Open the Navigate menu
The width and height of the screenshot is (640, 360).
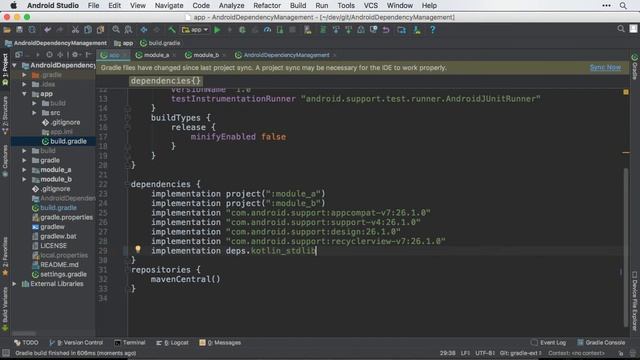[169, 6]
